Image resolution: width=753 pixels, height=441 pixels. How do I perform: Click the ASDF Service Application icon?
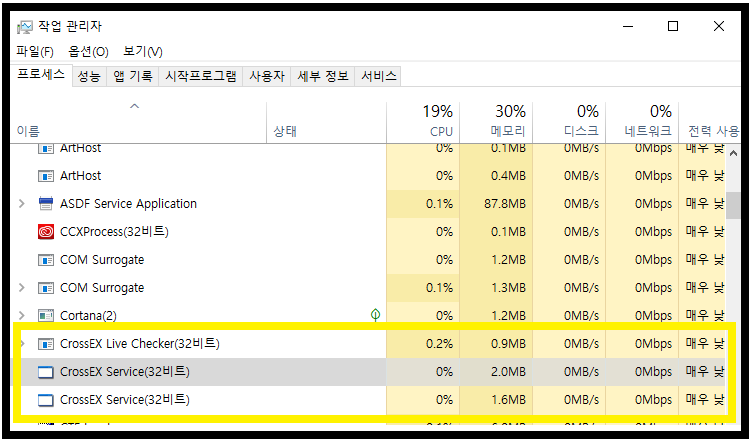click(x=46, y=204)
